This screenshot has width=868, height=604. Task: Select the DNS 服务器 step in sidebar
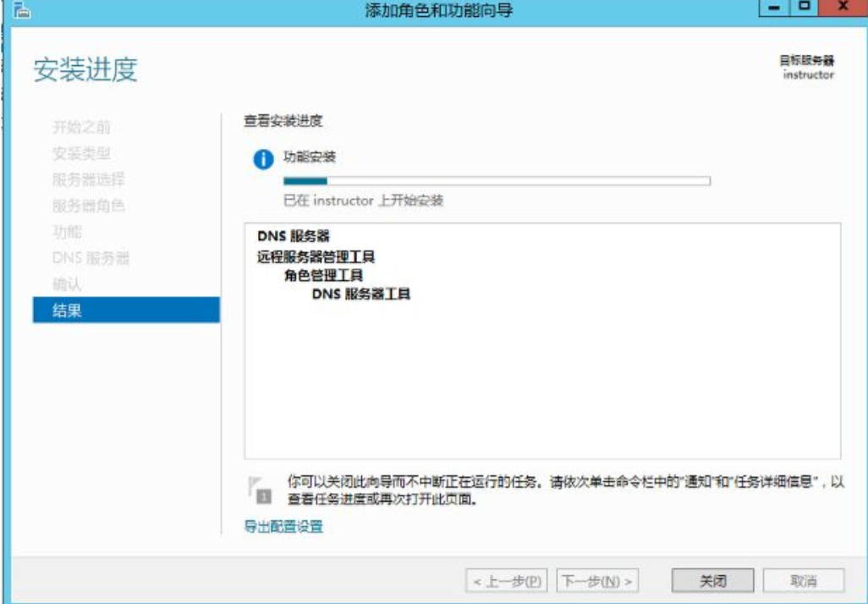[91, 258]
